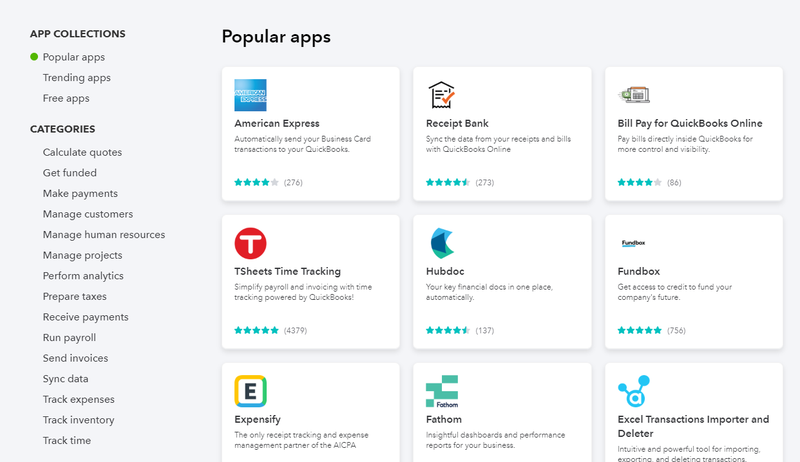Click the Fundbox star rating

(x=640, y=330)
